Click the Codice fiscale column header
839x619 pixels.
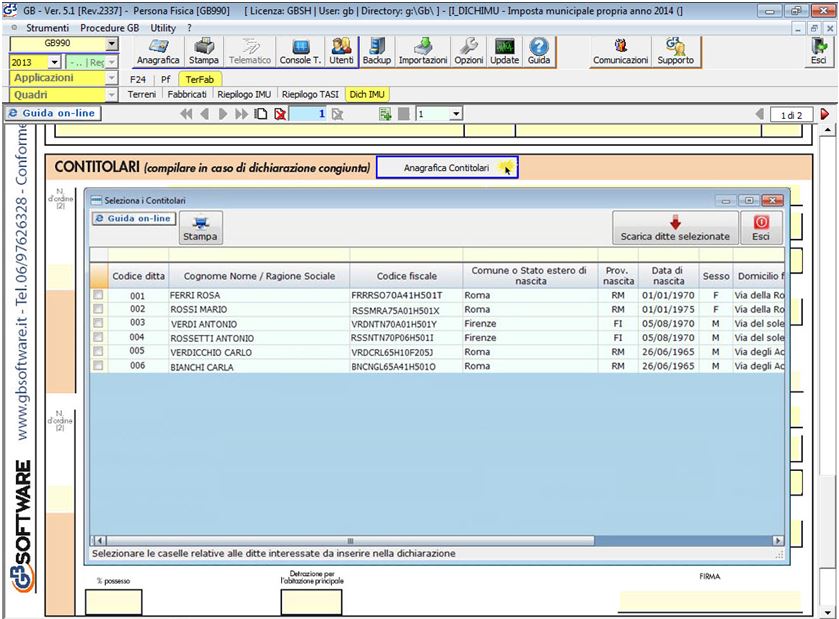pyautogui.click(x=407, y=276)
